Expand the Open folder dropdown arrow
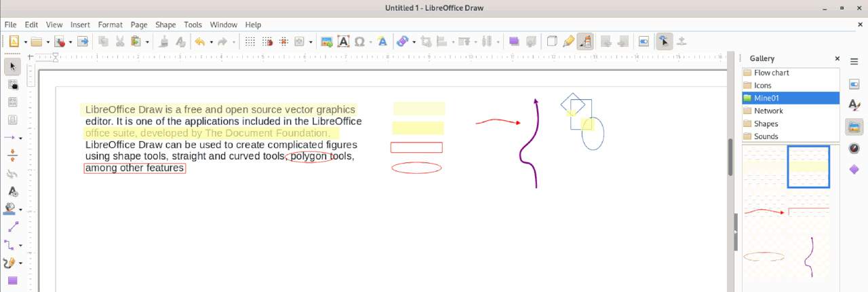Image resolution: width=868 pixels, height=292 pixels. (x=47, y=42)
